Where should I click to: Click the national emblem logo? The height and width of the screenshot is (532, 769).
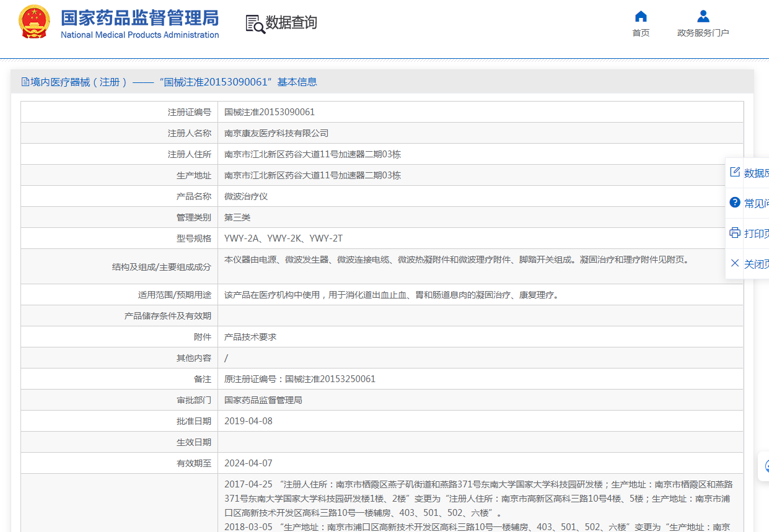click(34, 23)
